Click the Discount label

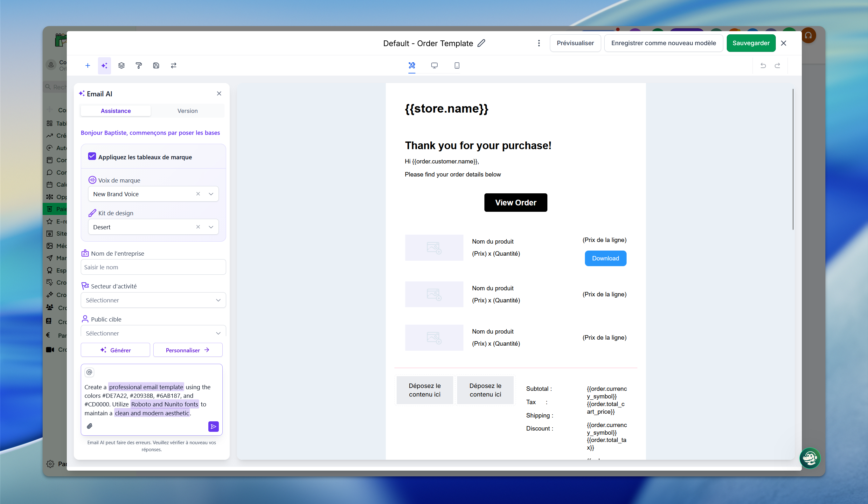(x=539, y=429)
